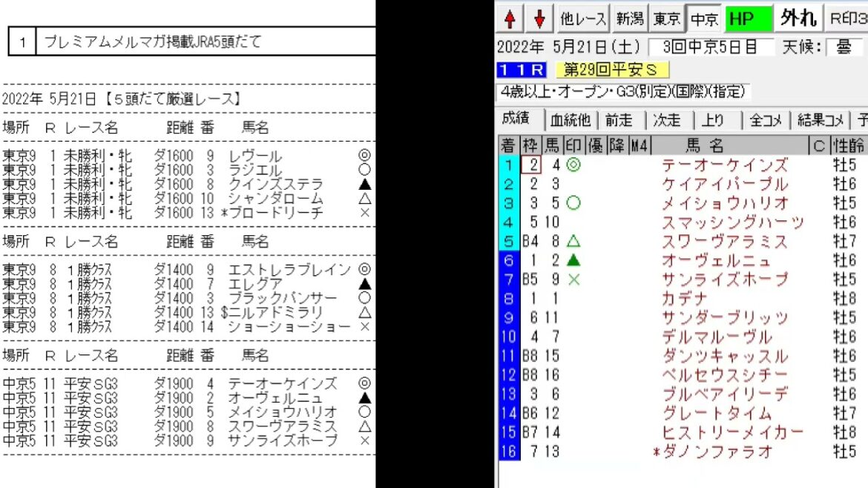868x488 pixels.
Task: Sort by 着 finishing order column header
Action: tap(507, 145)
